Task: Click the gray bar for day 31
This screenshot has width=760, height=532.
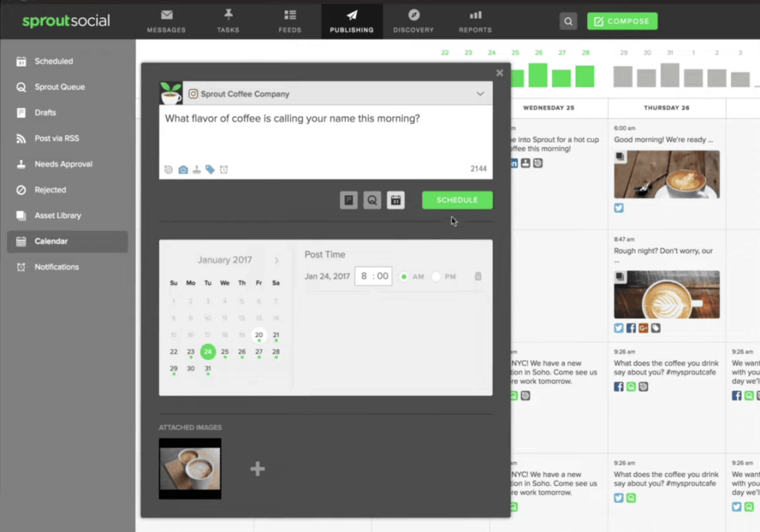Action: (x=670, y=75)
